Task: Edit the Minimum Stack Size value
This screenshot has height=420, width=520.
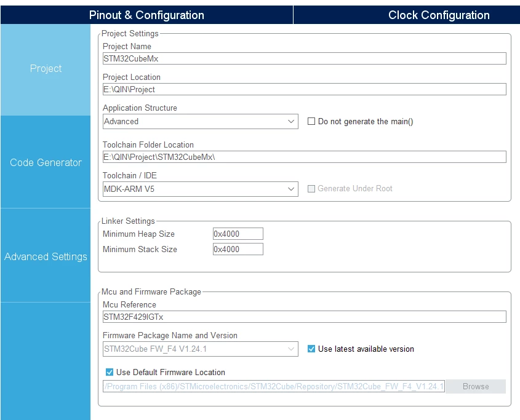Action: click(x=238, y=249)
